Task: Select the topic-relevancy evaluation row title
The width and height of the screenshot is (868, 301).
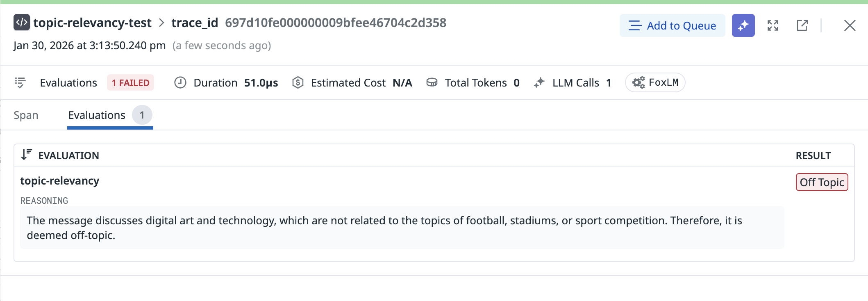Action: tap(60, 181)
